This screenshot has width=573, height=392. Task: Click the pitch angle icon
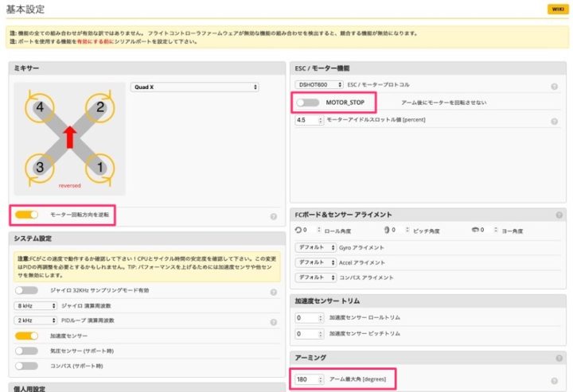coord(387,231)
